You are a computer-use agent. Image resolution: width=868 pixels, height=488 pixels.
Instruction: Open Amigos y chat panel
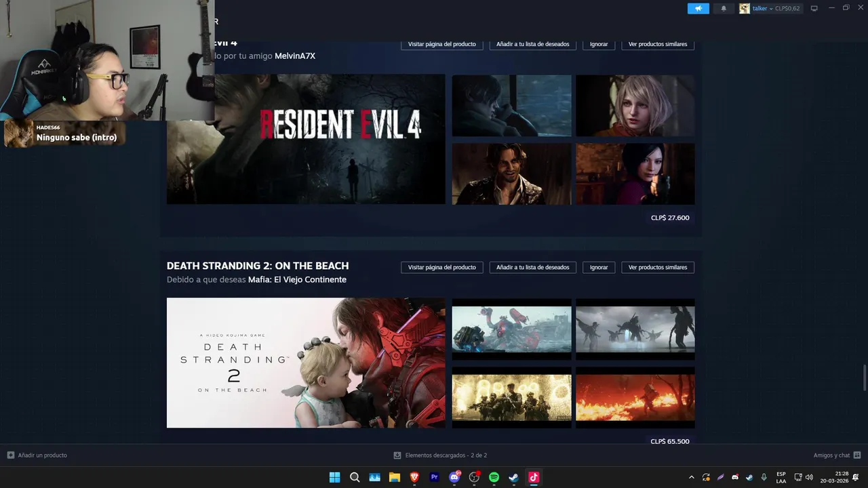(837, 455)
